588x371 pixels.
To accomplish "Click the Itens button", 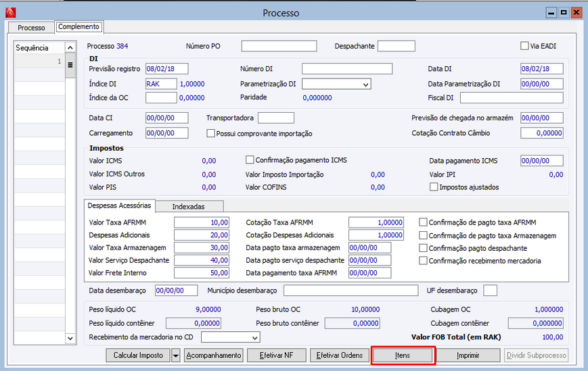I will 403,355.
